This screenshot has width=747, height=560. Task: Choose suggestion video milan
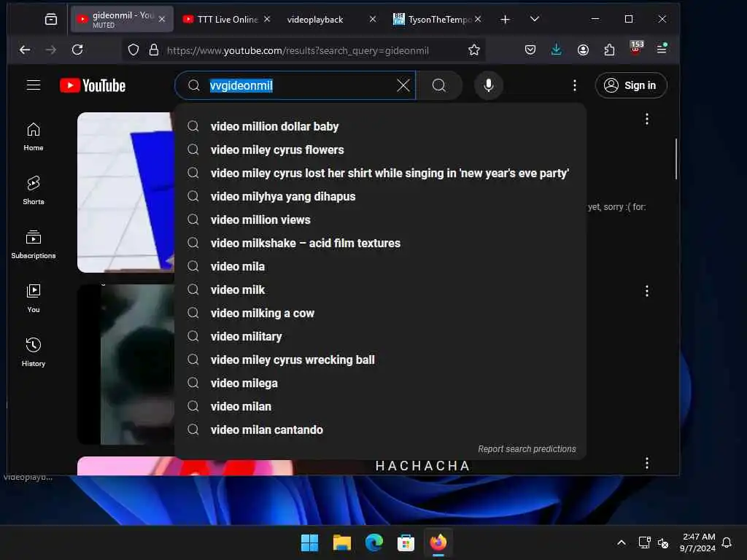click(380, 406)
